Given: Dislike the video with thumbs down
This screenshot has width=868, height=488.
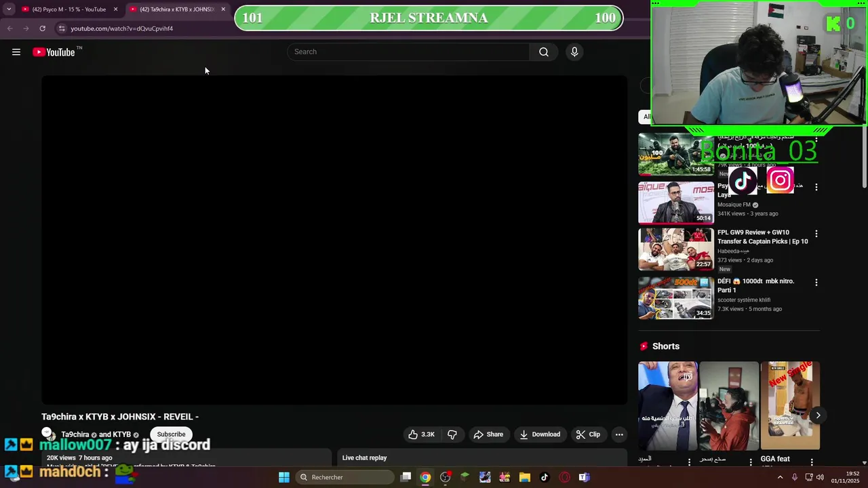Looking at the screenshot, I should [x=452, y=434].
